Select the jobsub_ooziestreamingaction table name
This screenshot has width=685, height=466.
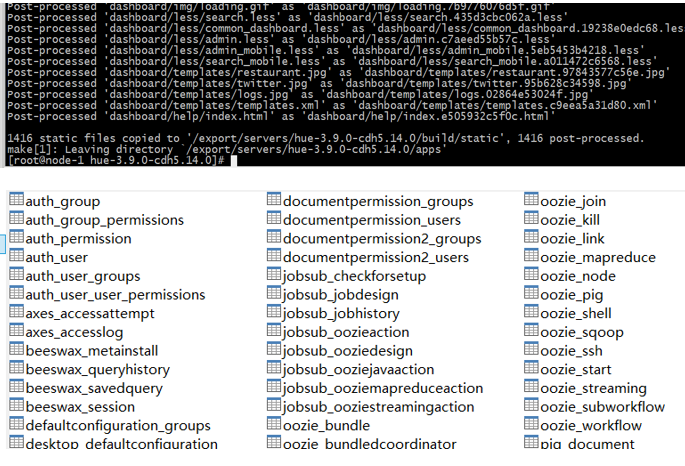[x=379, y=407]
